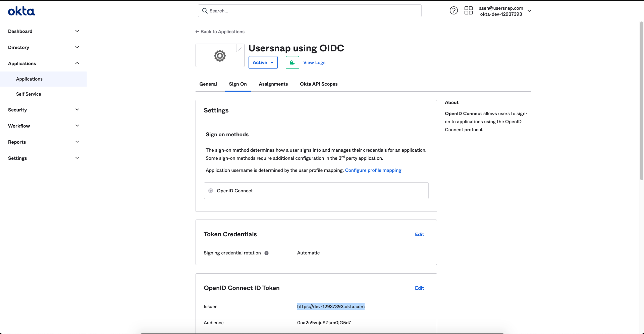Click the search magnifier icon
This screenshot has height=334, width=644.
[x=205, y=11]
